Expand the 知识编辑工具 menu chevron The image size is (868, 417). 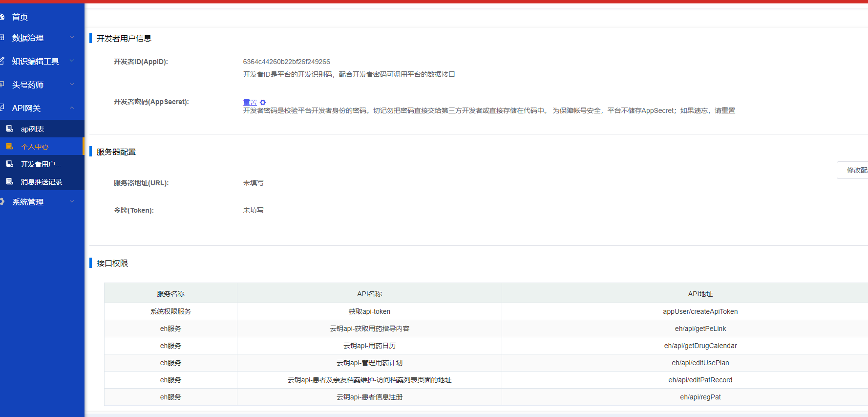tap(72, 61)
